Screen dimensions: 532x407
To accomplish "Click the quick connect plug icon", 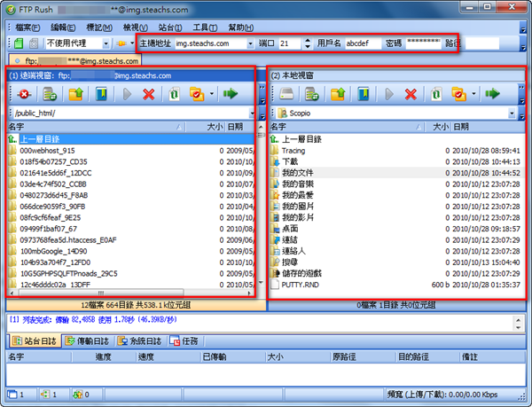I will 121,43.
